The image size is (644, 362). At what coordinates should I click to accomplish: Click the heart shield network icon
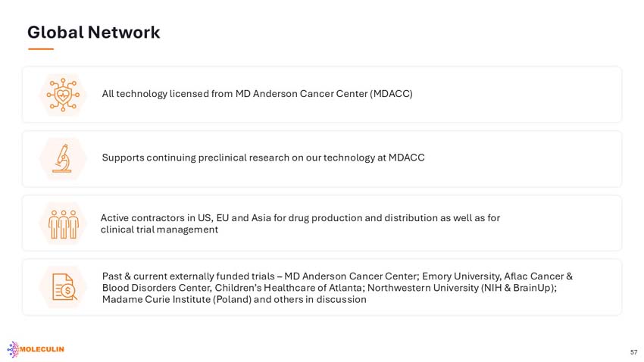click(63, 95)
